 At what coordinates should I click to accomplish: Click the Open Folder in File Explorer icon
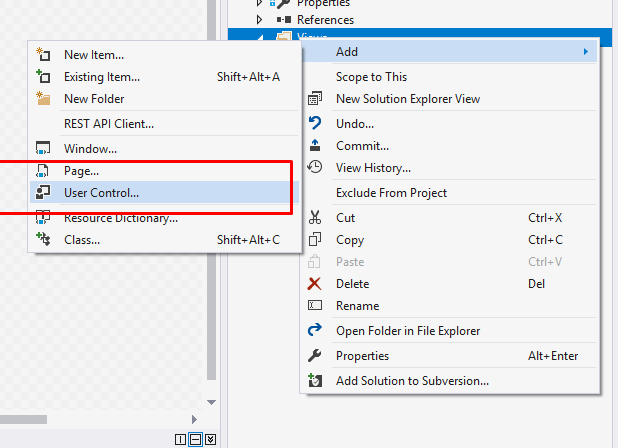point(315,331)
